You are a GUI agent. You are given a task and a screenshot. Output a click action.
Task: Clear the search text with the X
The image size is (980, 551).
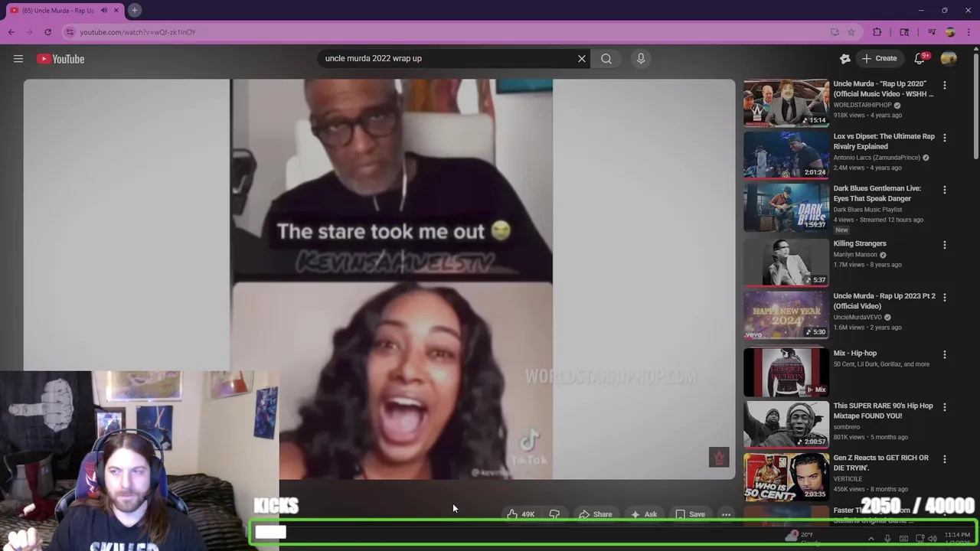click(x=582, y=58)
